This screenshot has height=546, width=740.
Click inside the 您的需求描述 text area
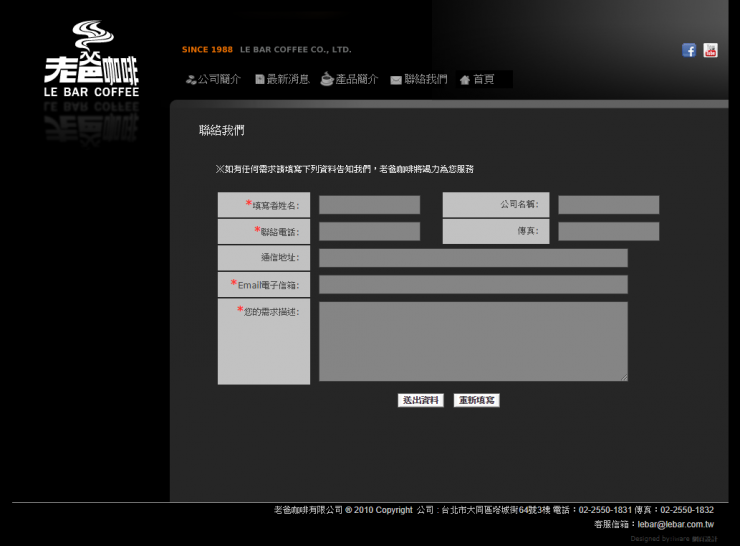click(x=473, y=341)
